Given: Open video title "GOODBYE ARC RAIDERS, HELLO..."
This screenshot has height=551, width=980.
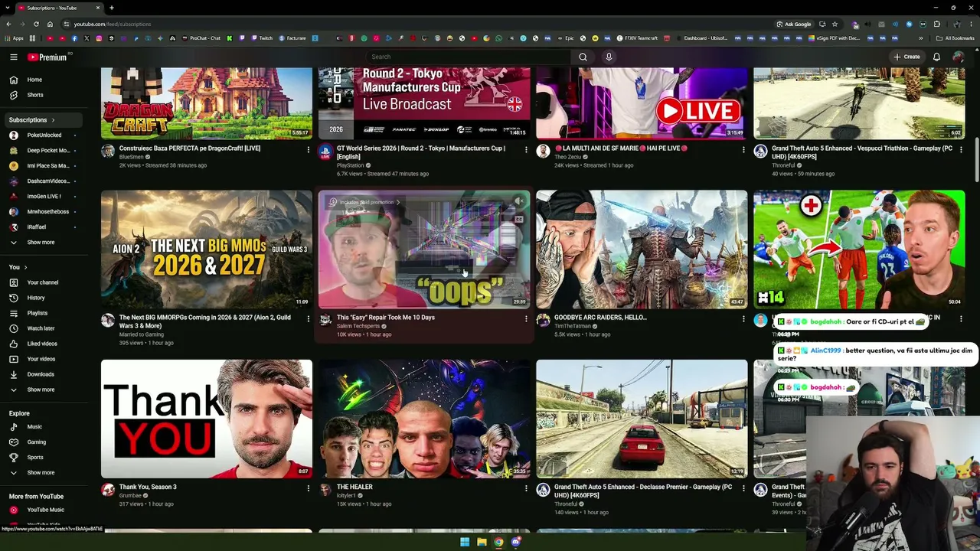Looking at the screenshot, I should pos(600,318).
